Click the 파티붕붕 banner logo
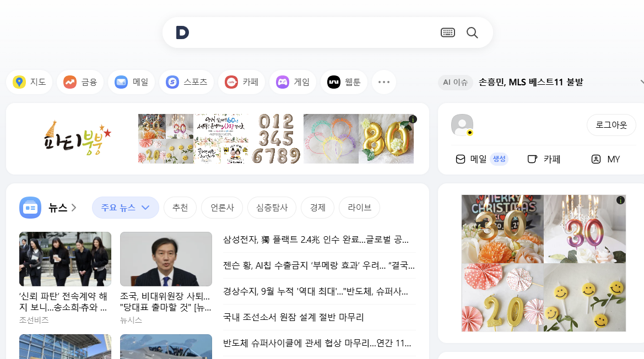This screenshot has height=359, width=644. tap(77, 138)
